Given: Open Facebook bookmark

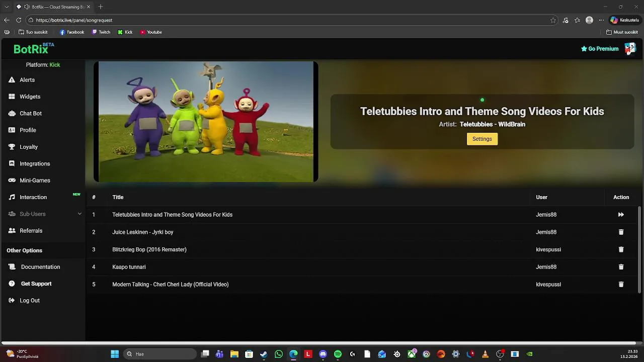Looking at the screenshot, I should click(72, 32).
